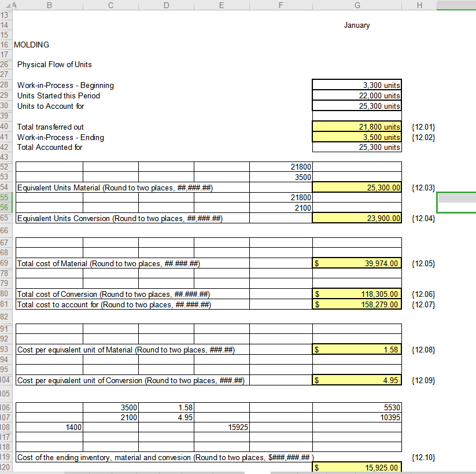
Task: Click the '15925' cell in row 108
Action: point(222,427)
